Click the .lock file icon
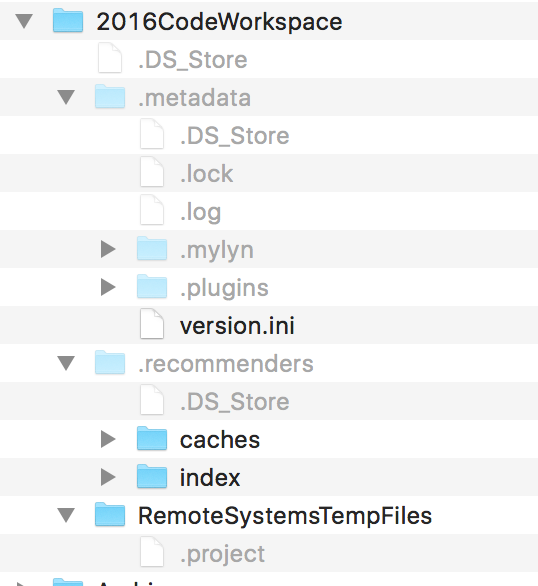The image size is (538, 586). click(x=152, y=172)
